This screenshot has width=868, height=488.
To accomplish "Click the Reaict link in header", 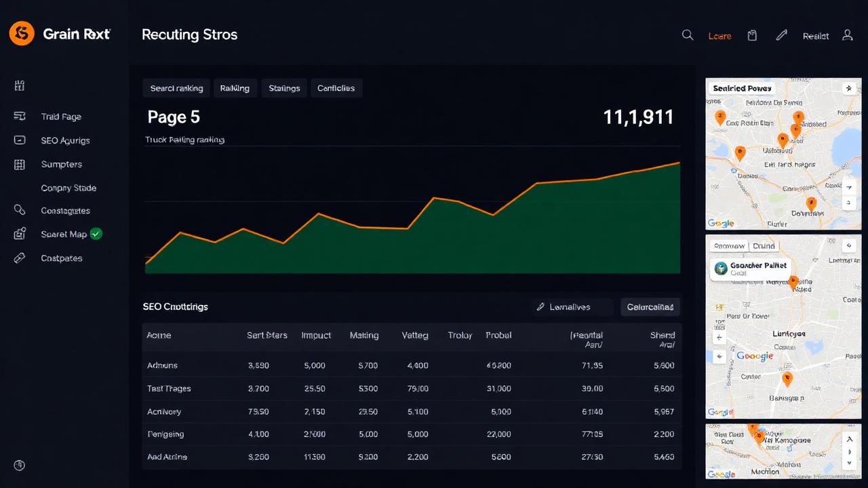I will coord(816,36).
